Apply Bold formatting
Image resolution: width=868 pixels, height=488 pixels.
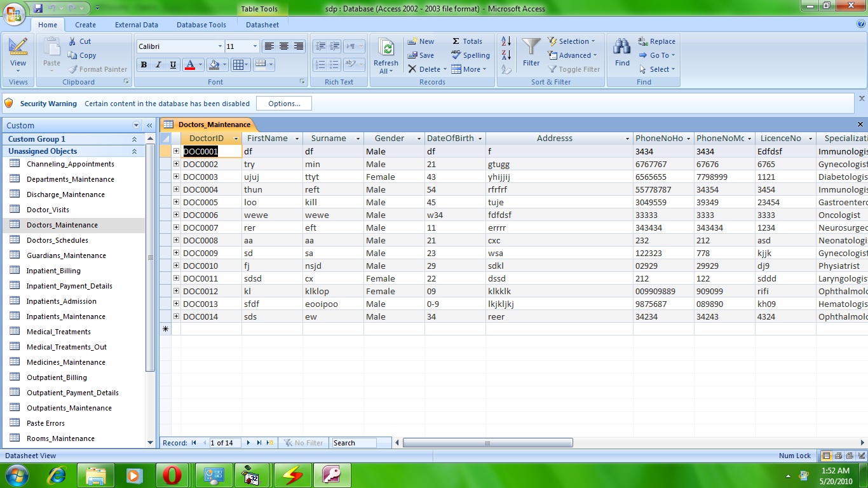(x=144, y=65)
